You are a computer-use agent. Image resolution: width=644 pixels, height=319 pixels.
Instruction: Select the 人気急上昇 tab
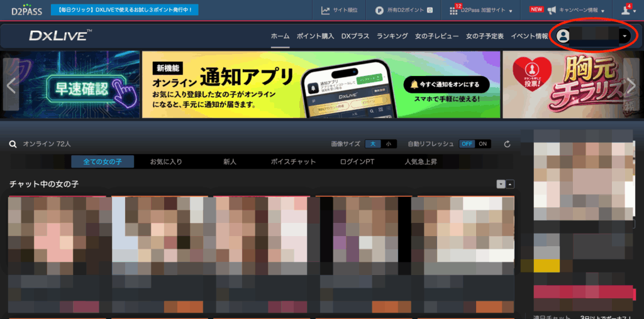[421, 161]
